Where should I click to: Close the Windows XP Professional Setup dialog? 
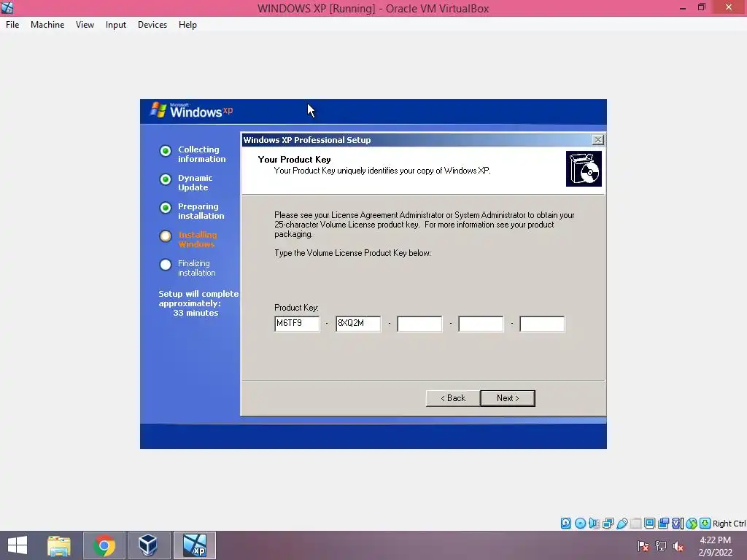coord(597,139)
